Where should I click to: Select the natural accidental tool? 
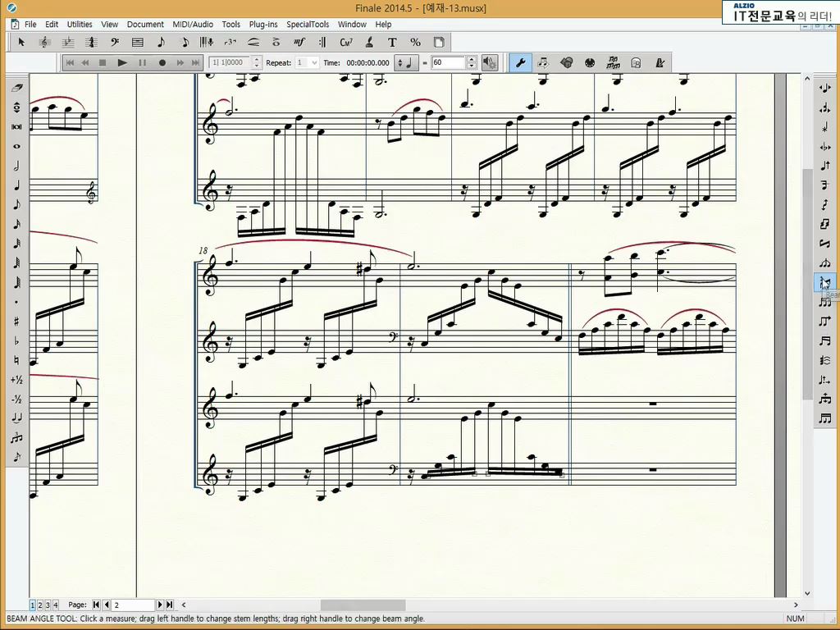point(16,360)
